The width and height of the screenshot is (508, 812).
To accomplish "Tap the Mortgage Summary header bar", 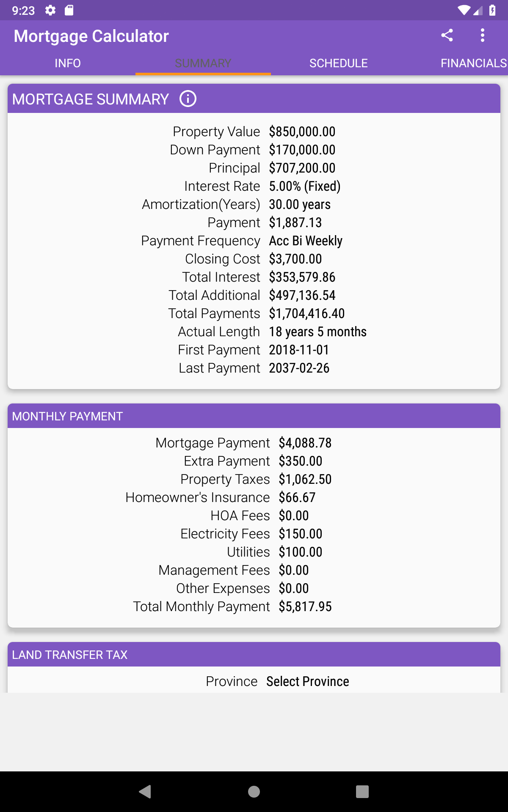I will 296,99.
